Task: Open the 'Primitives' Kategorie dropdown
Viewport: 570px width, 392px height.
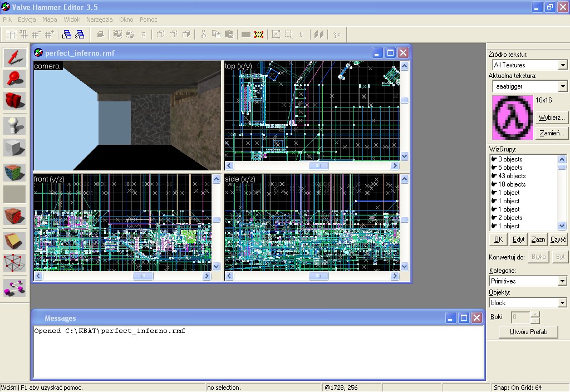Action: (562, 281)
